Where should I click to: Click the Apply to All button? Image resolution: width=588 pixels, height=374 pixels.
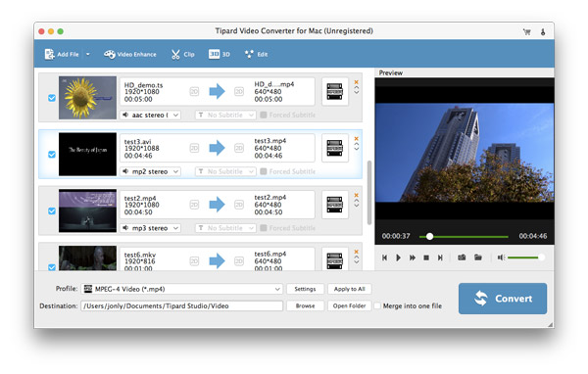click(x=349, y=289)
